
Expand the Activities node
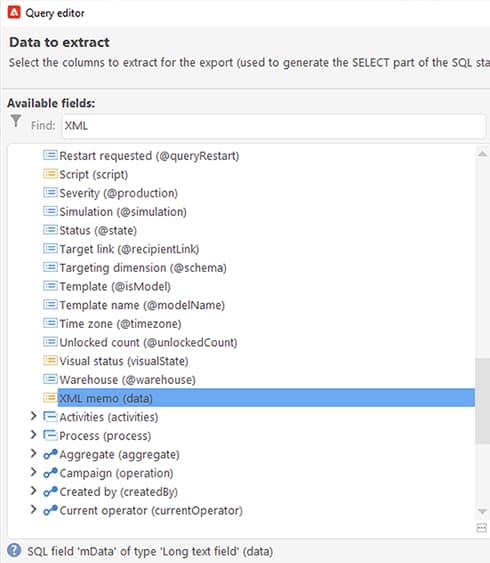[x=33, y=416]
